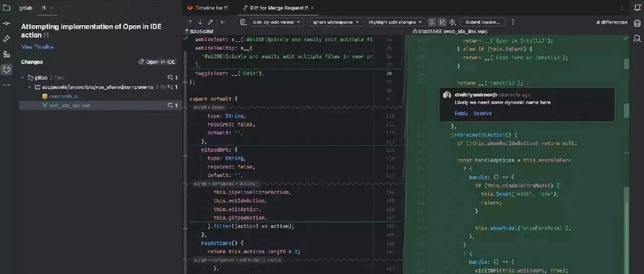Toggle synchronize scrolling button
The height and width of the screenshot is (274, 644).
pos(442,22)
